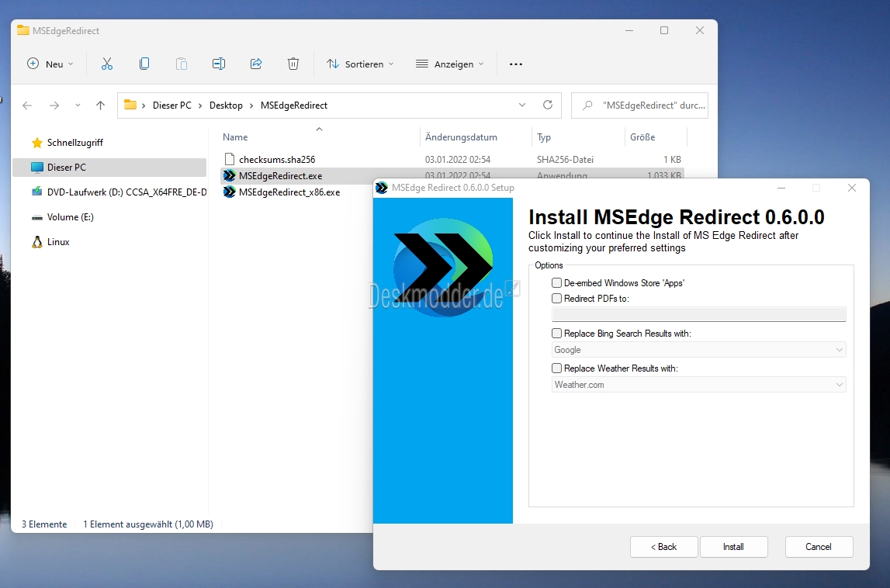Viewport: 890px width, 588px height.
Task: Click the Cancel button in setup
Action: (x=819, y=547)
